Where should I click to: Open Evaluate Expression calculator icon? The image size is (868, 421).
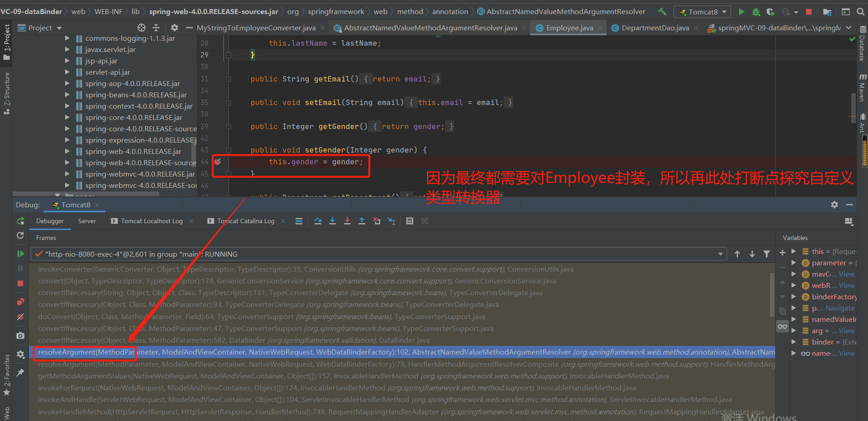click(410, 221)
